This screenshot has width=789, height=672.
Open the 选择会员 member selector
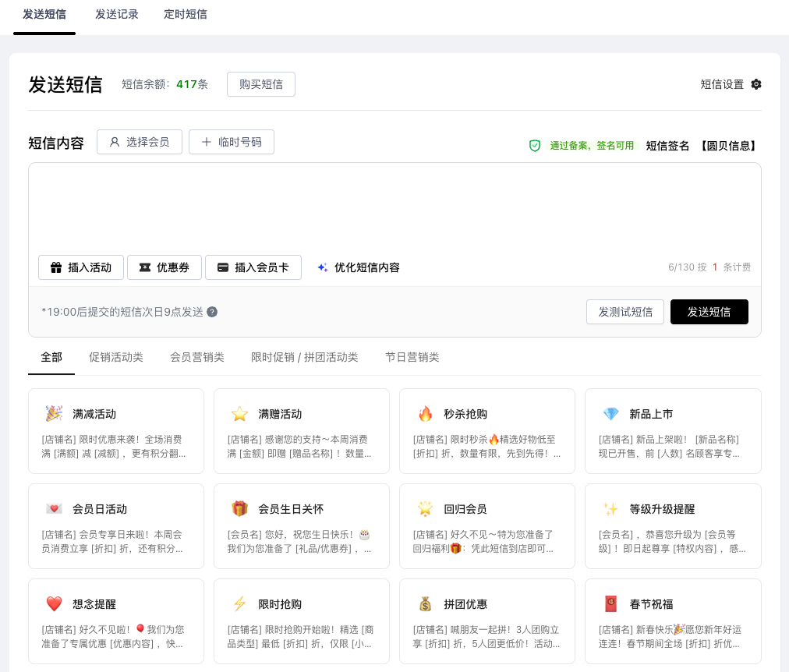pyautogui.click(x=140, y=142)
